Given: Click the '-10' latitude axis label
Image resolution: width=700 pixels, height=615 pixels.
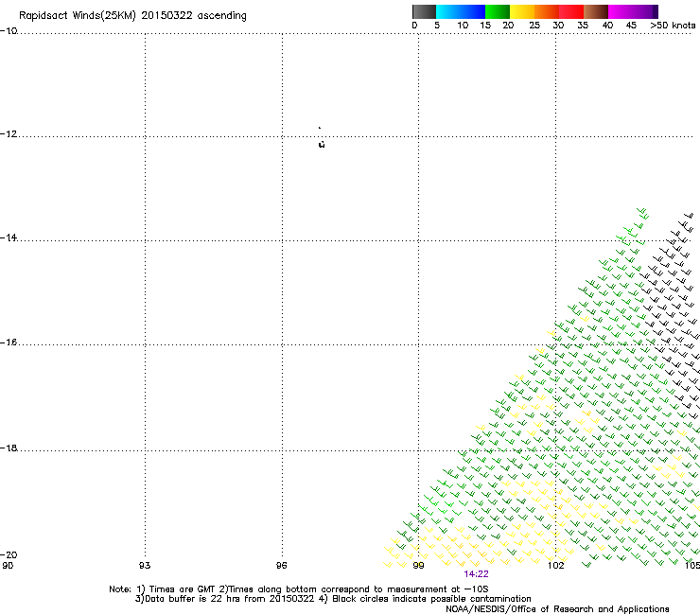Looking at the screenshot, I should (9, 31).
